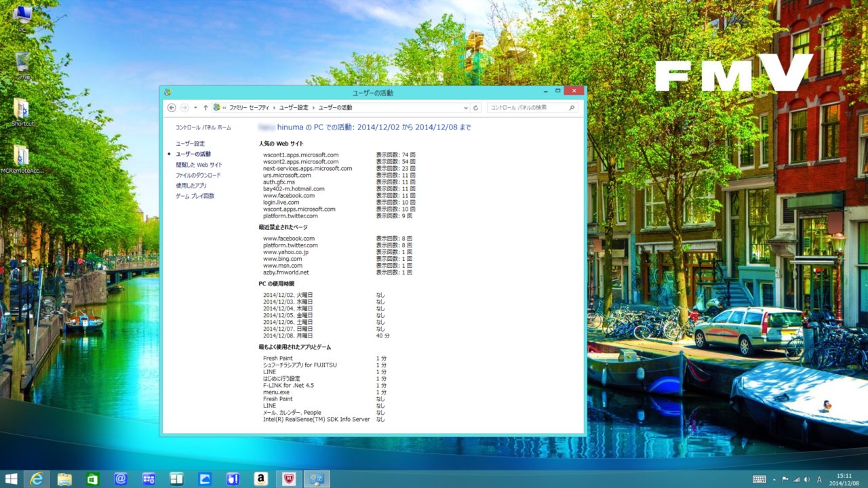Open McAfee from the taskbar
868x488 pixels.
pyautogui.click(x=289, y=479)
